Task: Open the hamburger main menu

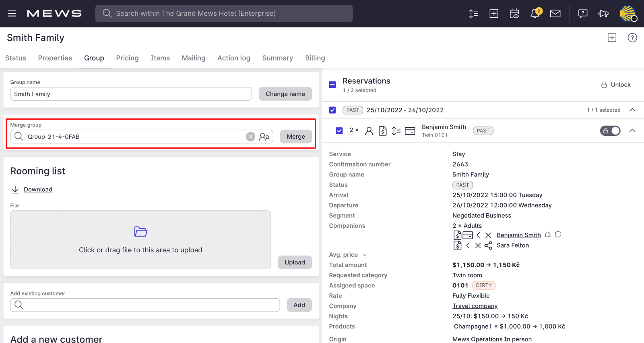Action: (12, 14)
